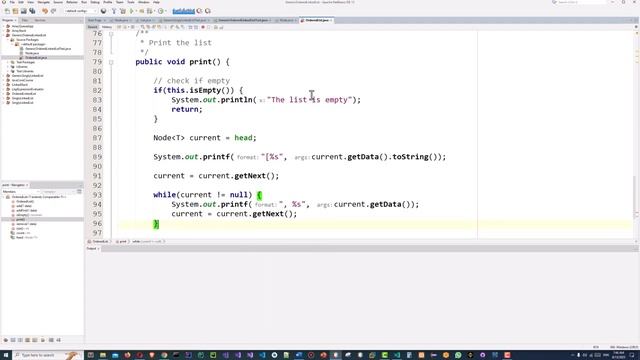Click the print breadcrumb below the editor
The height and width of the screenshot is (360, 640).
pyautogui.click(x=122, y=242)
